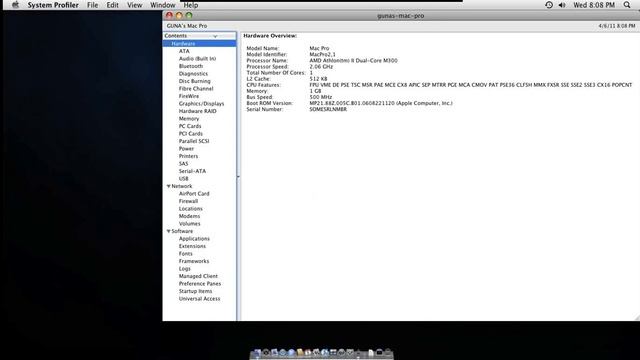The height and width of the screenshot is (360, 640).
Task: Click the Processor Name value AMD Athlon
Action: coord(353,60)
